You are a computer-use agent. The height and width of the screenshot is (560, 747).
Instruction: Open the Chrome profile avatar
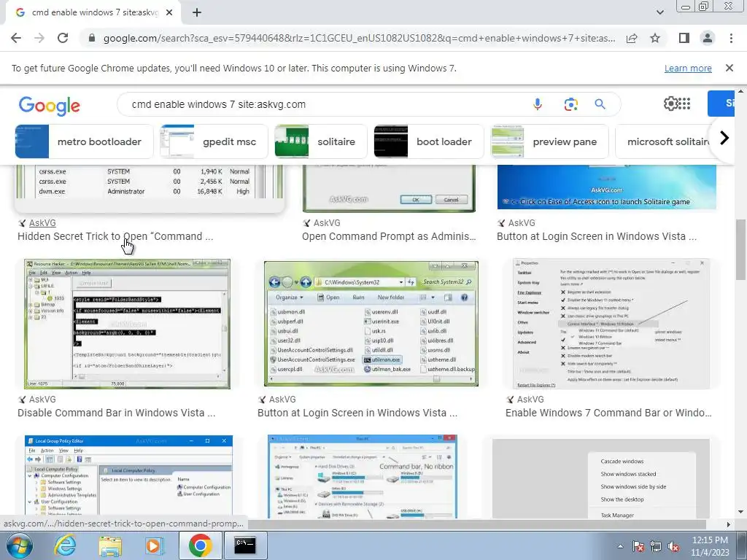708,38
